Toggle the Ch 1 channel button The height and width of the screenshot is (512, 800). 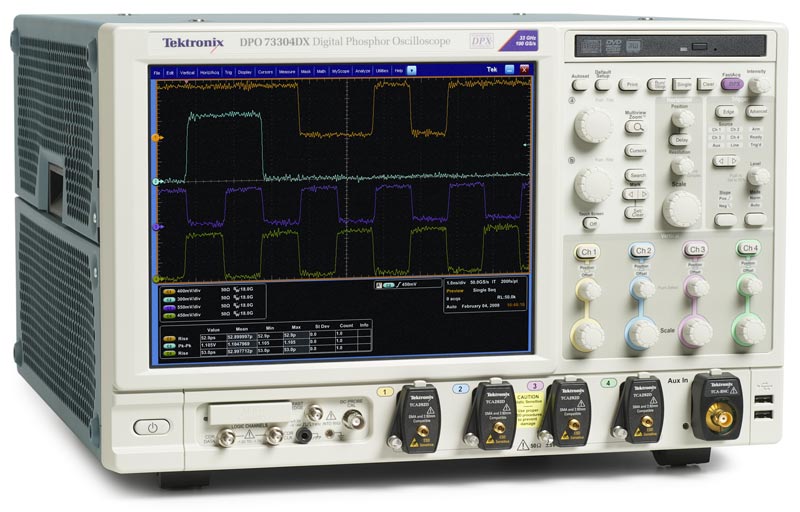coord(589,250)
